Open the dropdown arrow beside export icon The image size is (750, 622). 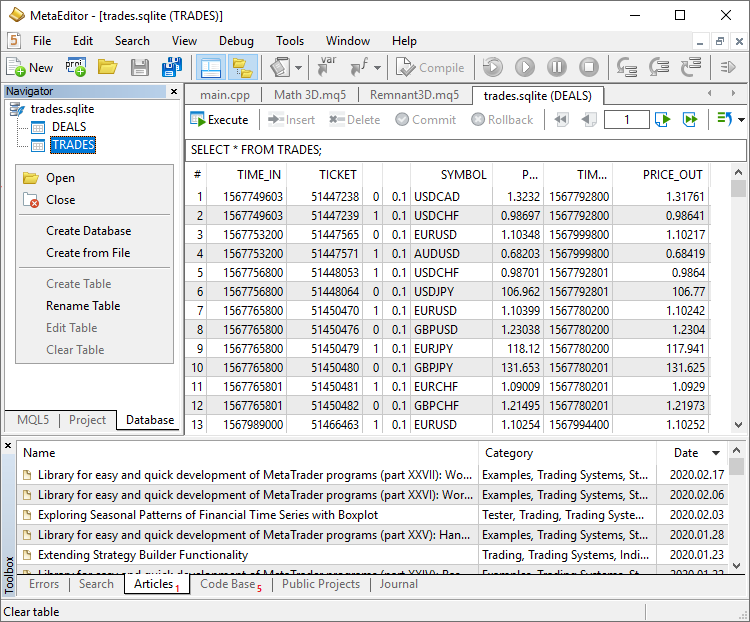(741, 120)
